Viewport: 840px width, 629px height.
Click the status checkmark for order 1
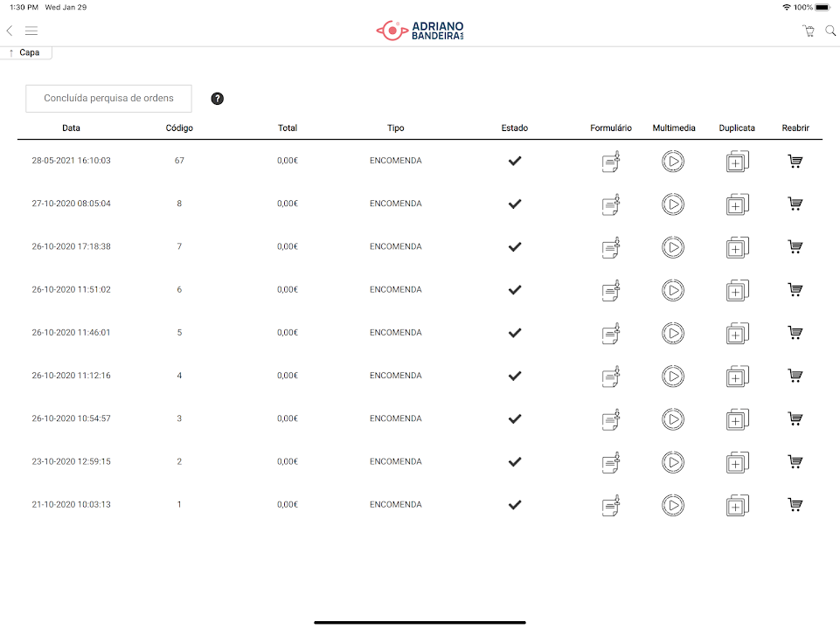point(515,504)
